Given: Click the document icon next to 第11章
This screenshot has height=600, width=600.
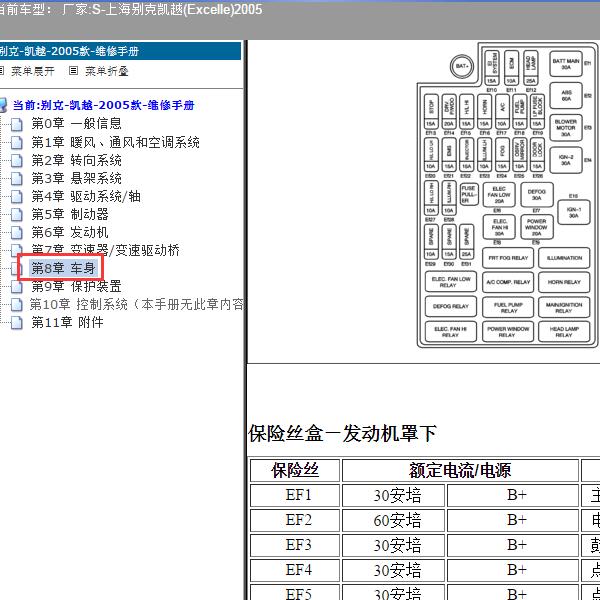Looking at the screenshot, I should (x=16, y=323).
